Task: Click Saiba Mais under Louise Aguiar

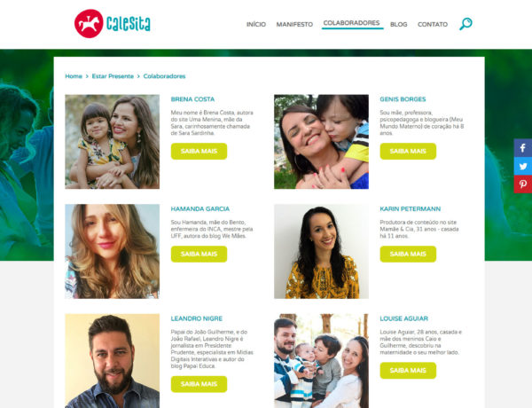Action: pos(408,371)
